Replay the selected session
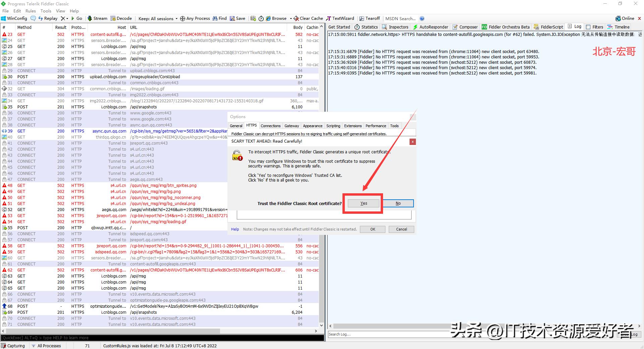This screenshot has width=644, height=349. click(48, 18)
